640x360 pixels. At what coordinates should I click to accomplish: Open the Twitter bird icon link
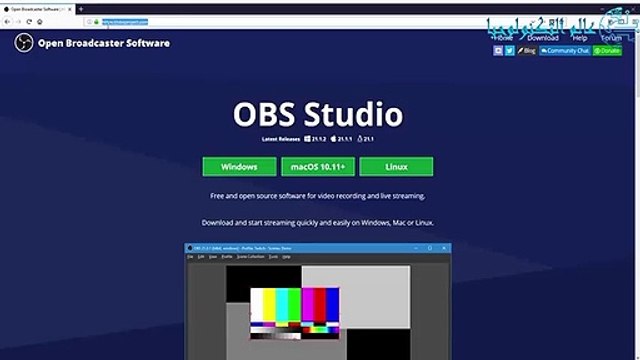pos(510,51)
